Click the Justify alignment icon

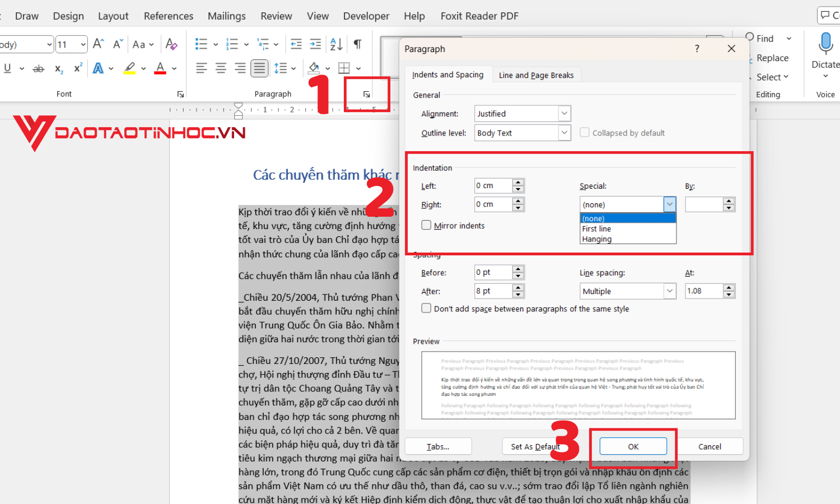[x=259, y=68]
